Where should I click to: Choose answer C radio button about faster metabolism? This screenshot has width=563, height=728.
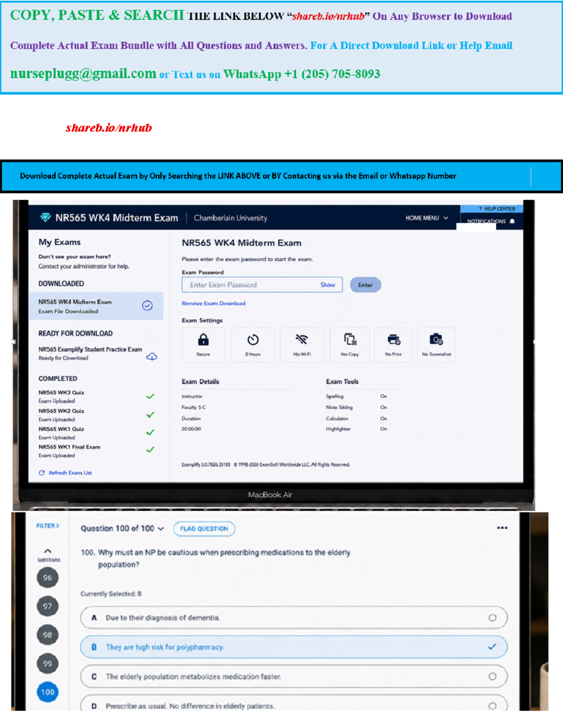tap(492, 676)
